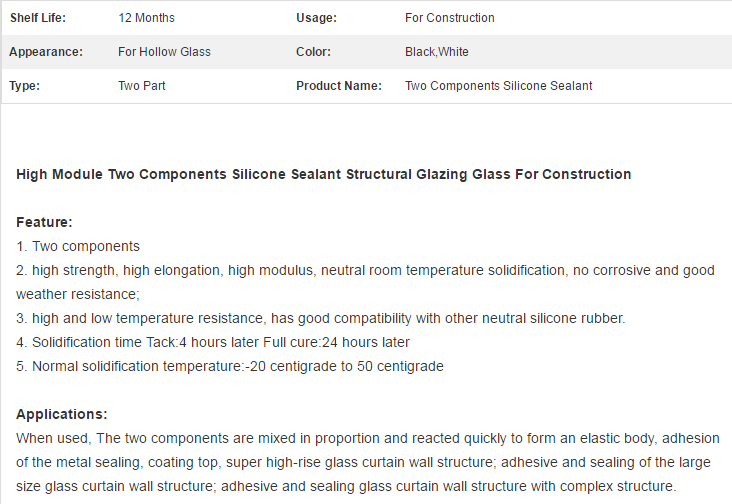The height and width of the screenshot is (504, 732).
Task: Select Two Components Silicone Sealant value
Action: (x=499, y=86)
